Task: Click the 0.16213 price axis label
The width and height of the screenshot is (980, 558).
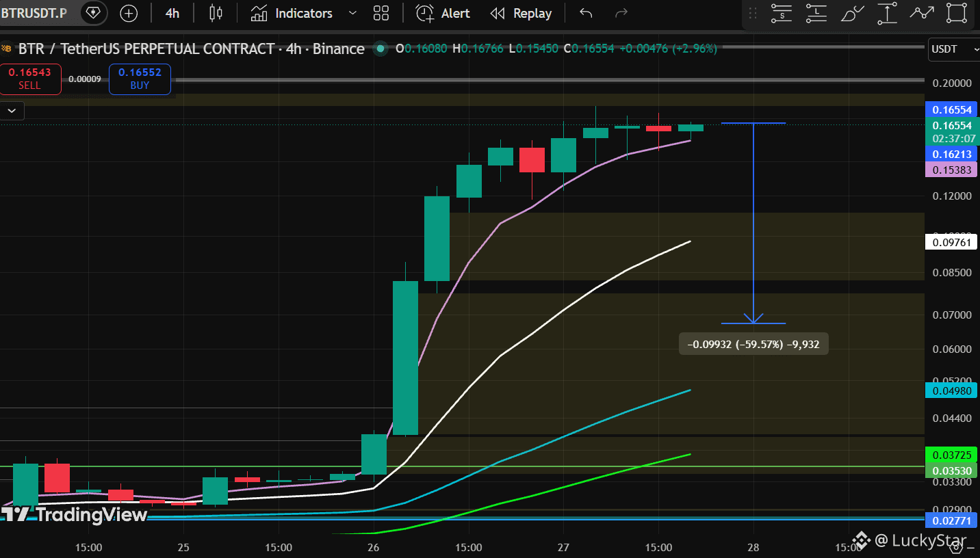Action: [951, 155]
